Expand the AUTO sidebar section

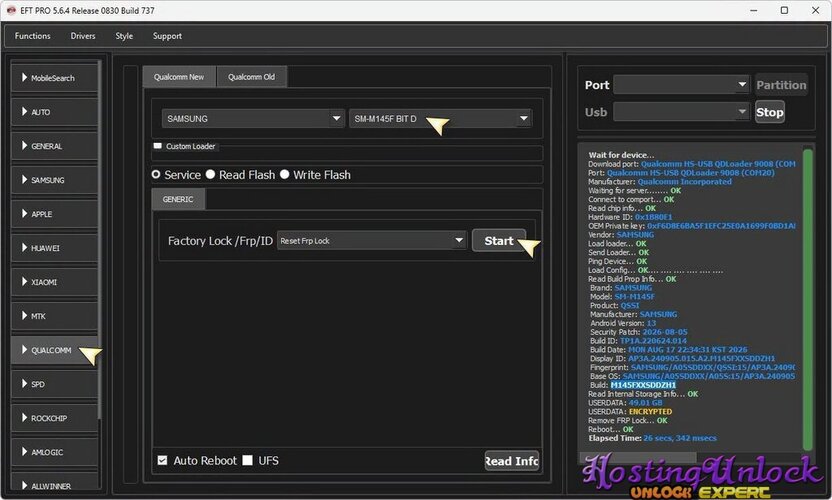[x=54, y=112]
